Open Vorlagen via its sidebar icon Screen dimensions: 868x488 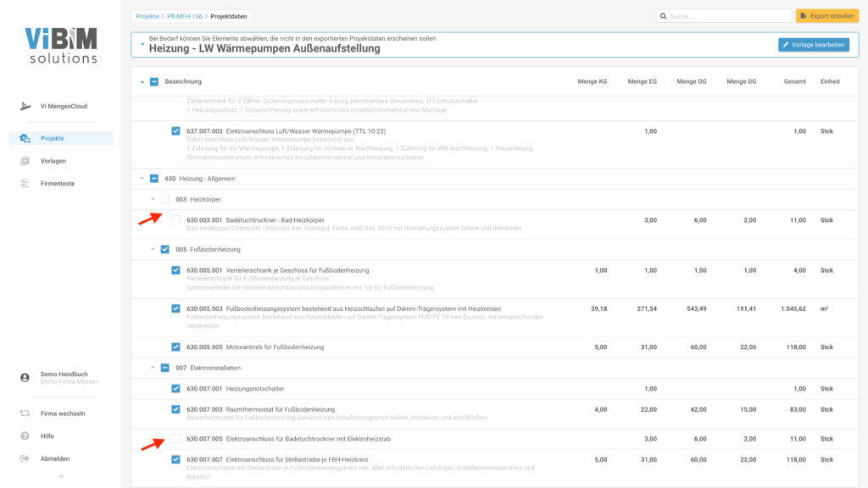[x=25, y=161]
